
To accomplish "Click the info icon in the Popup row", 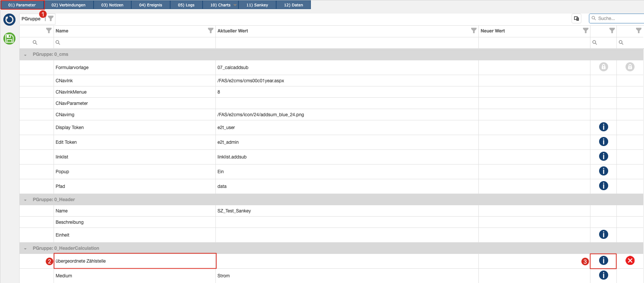I will [x=603, y=171].
